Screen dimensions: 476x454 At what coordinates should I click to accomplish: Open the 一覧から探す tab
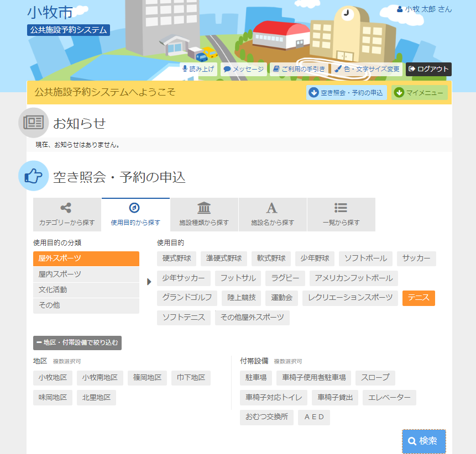(342, 214)
